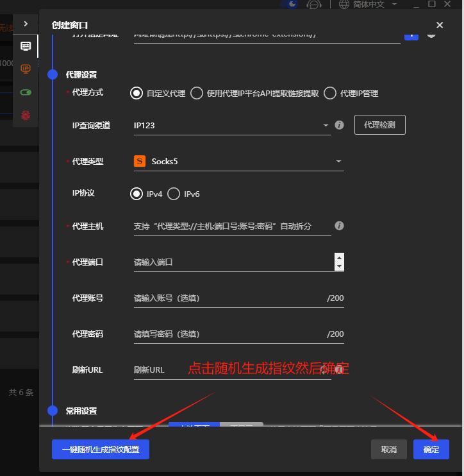Screen dimensions: 464x476
Task: Increase the proxy port stepper value
Action: pyautogui.click(x=339, y=258)
